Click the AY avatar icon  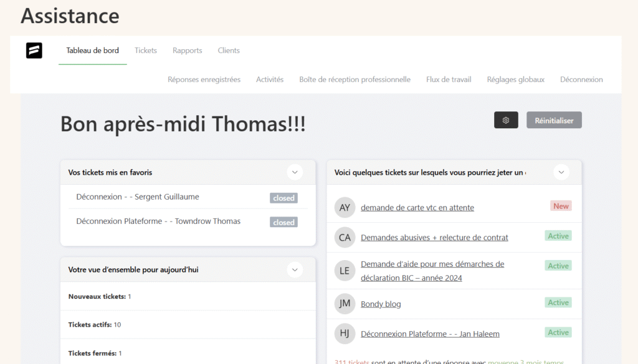(x=345, y=208)
